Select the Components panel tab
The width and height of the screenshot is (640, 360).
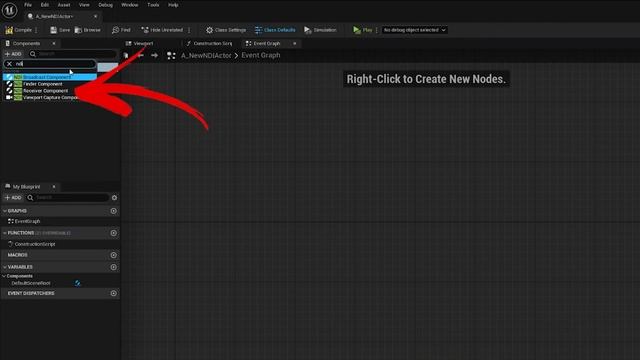pyautogui.click(x=27, y=43)
